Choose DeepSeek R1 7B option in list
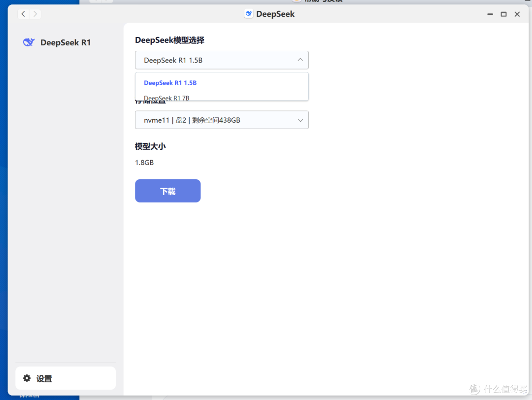 point(222,97)
